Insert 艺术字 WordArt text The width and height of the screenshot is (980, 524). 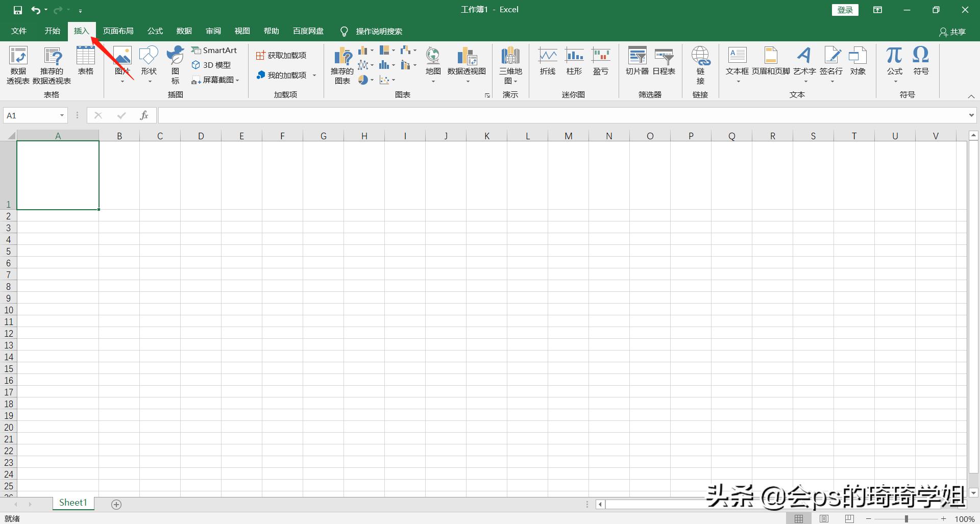[x=804, y=61]
